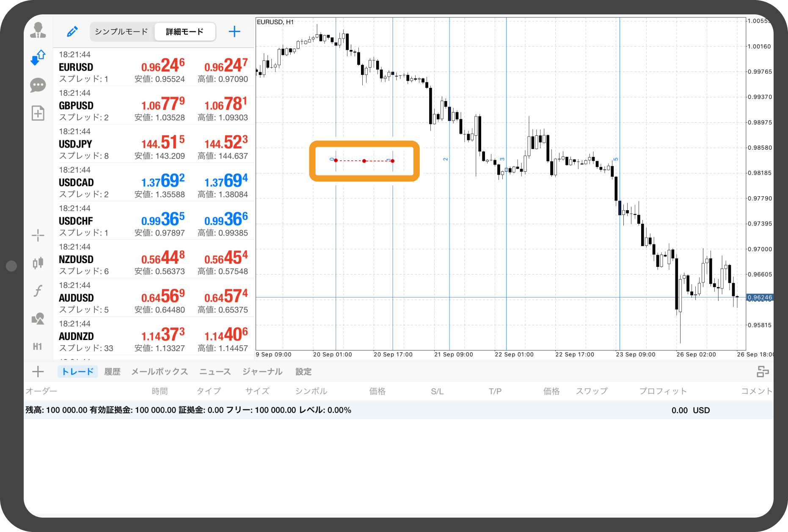Open the ジャーナル tab
This screenshot has width=788, height=532.
pyautogui.click(x=262, y=372)
